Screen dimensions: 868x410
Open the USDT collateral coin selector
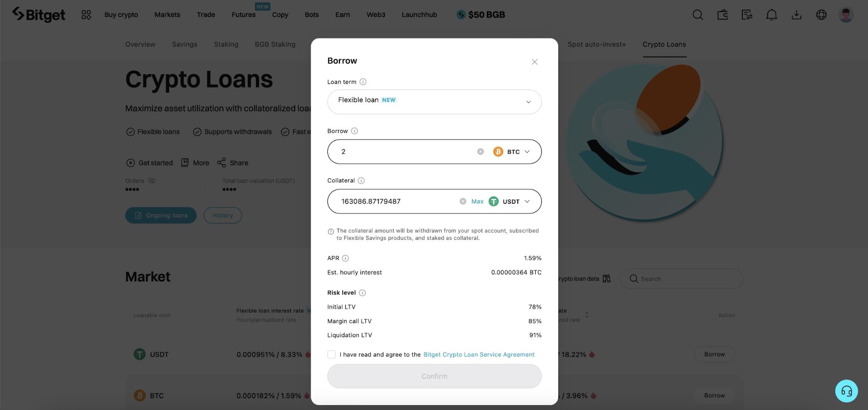[509, 201]
